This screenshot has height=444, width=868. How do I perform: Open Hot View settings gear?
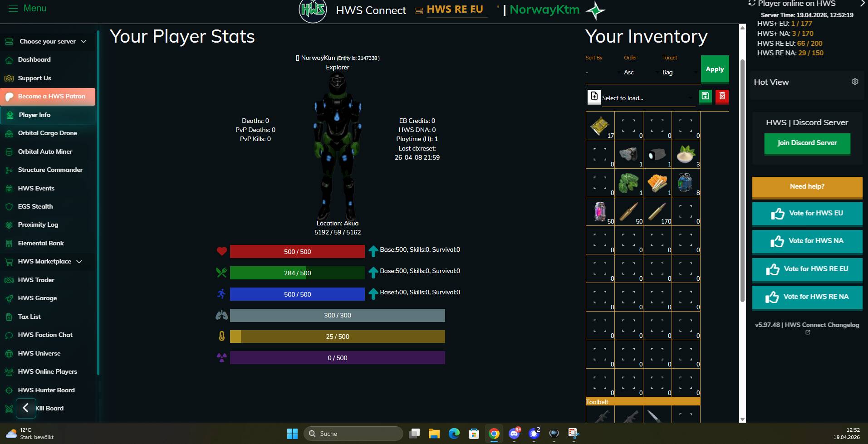click(x=855, y=82)
